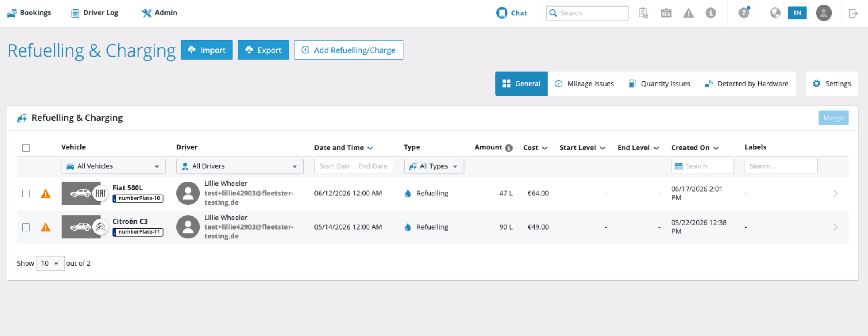This screenshot has width=868, height=336.
Task: Click the Export button
Action: (x=263, y=50)
